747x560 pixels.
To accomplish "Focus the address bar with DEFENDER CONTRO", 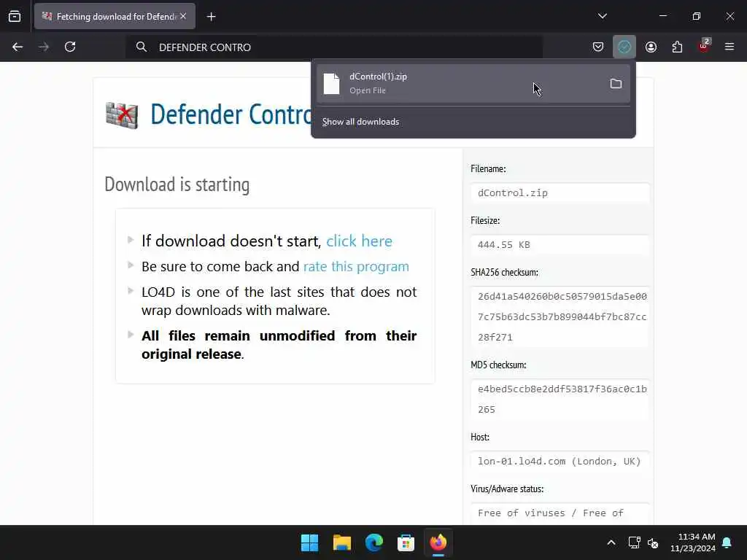I will pyautogui.click(x=334, y=47).
